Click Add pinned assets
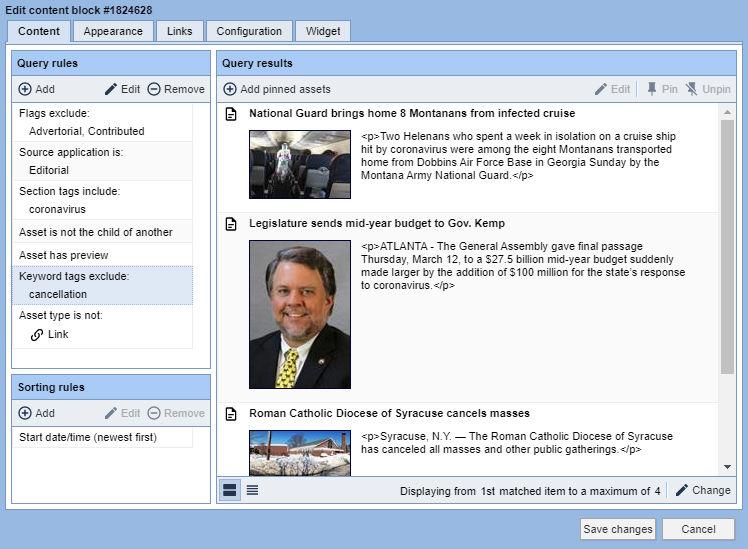This screenshot has height=549, width=748. point(277,89)
